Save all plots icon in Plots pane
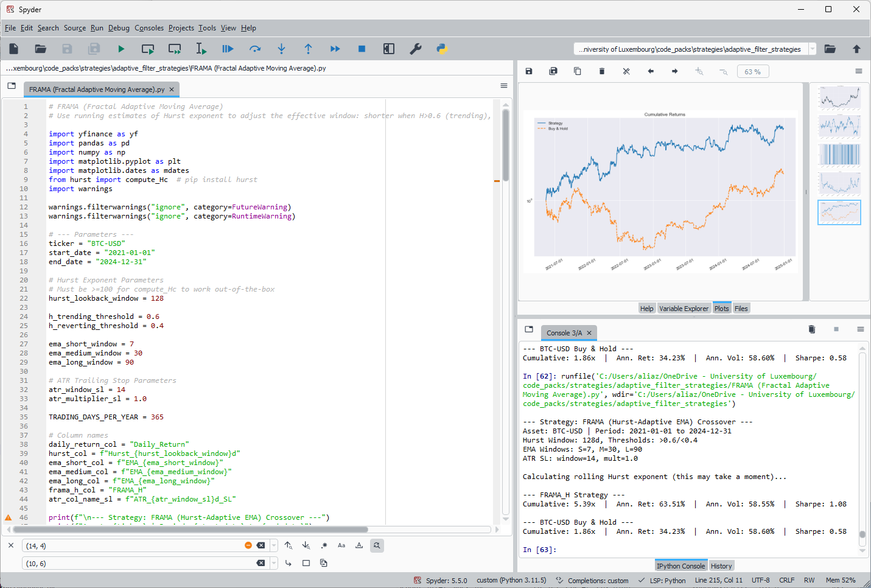The height and width of the screenshot is (588, 871). (553, 71)
